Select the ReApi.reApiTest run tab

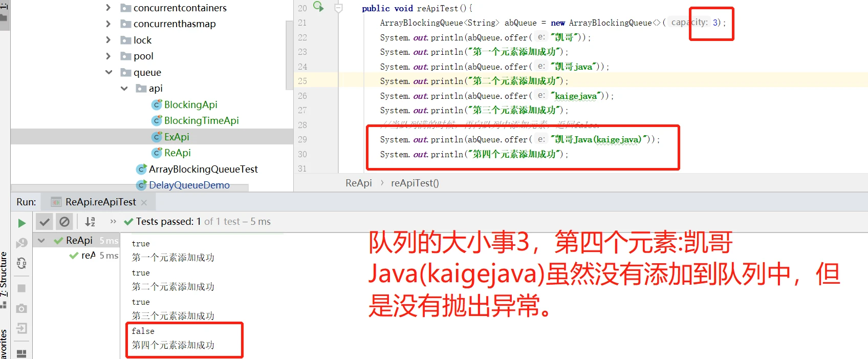[100, 202]
